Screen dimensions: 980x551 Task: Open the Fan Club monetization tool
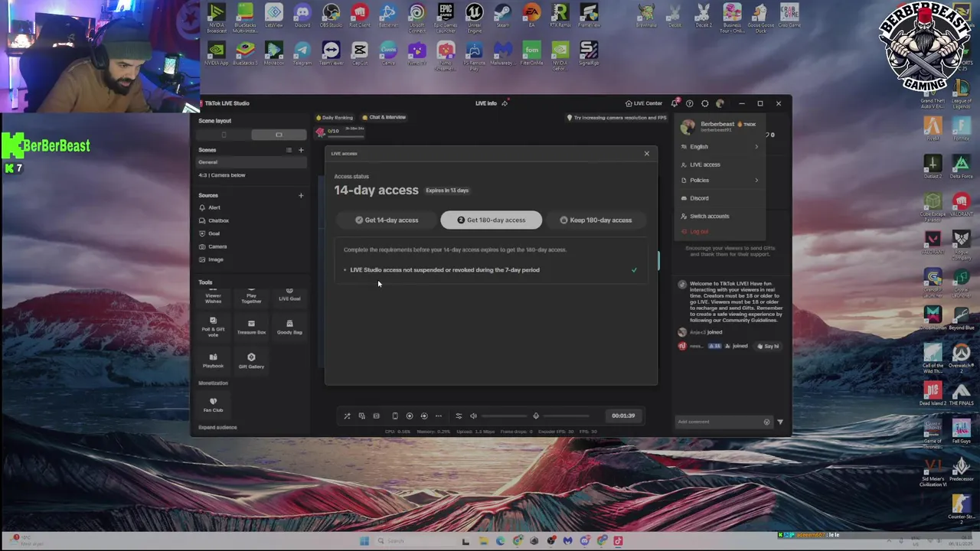click(x=213, y=404)
